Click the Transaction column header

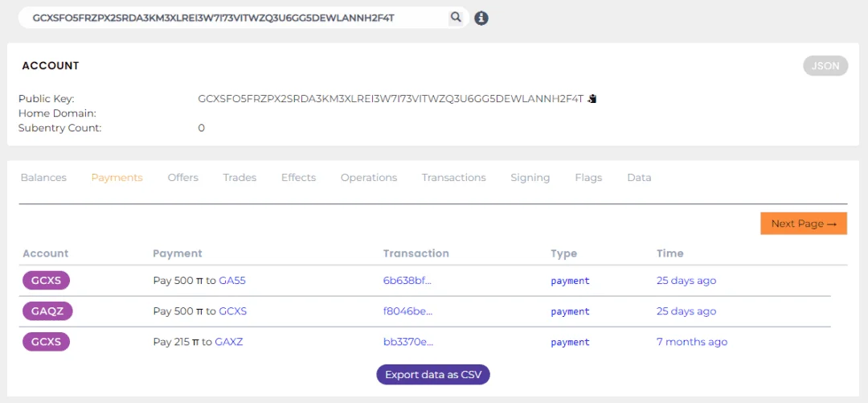tap(416, 253)
